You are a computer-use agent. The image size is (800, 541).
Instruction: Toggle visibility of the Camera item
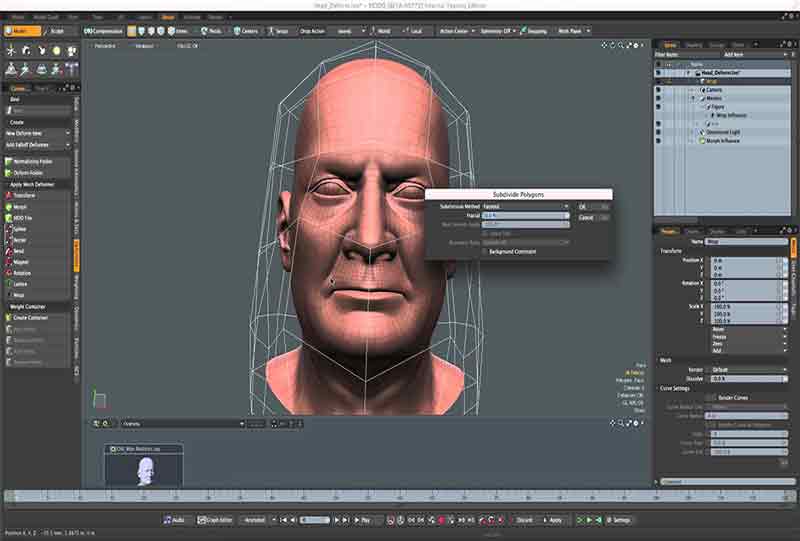coord(658,90)
